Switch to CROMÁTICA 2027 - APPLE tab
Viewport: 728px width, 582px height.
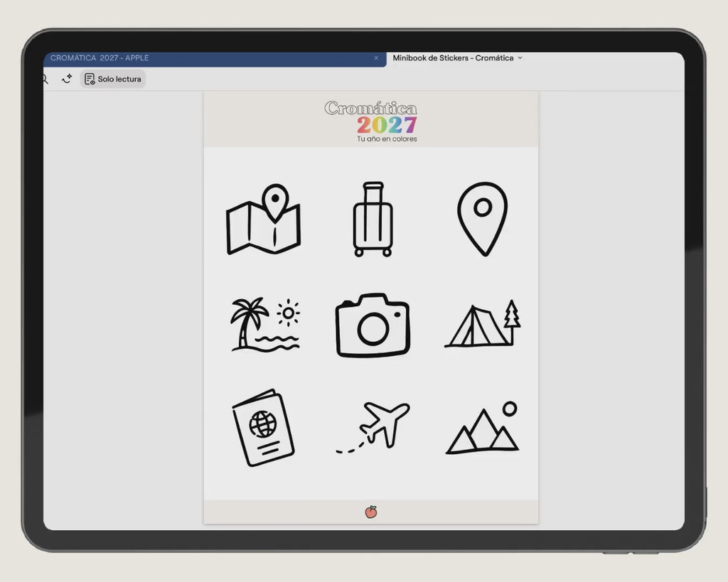coord(215,59)
